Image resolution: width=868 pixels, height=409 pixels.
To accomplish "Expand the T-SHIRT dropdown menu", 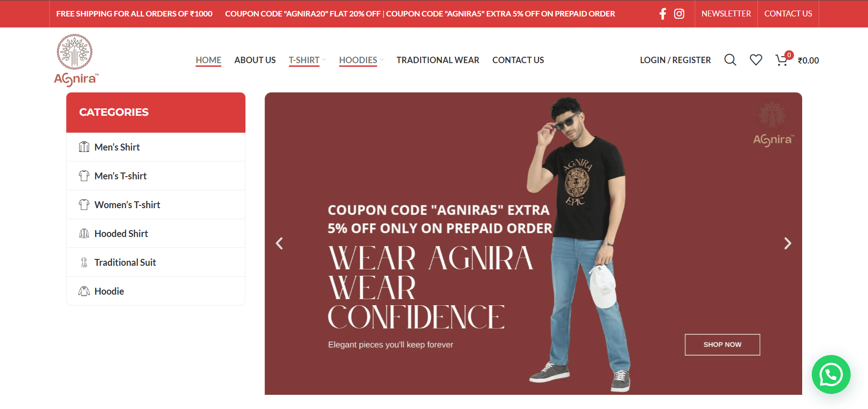I will [307, 60].
